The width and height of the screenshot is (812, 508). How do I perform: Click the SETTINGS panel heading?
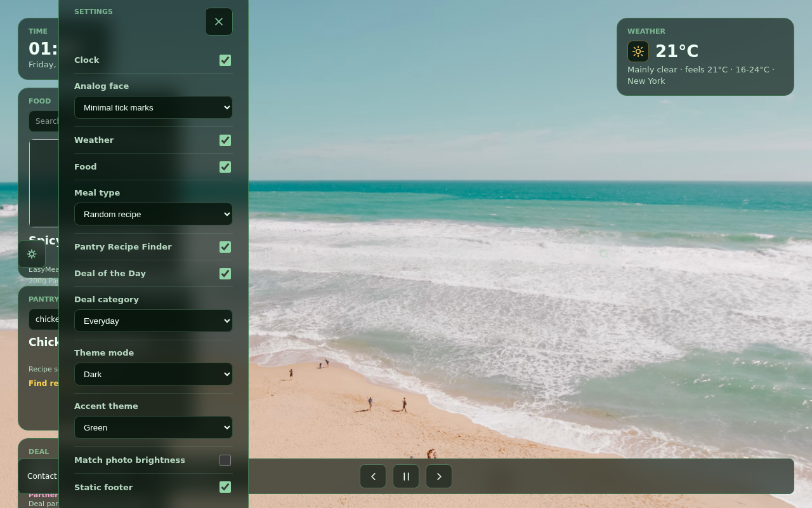point(93,11)
